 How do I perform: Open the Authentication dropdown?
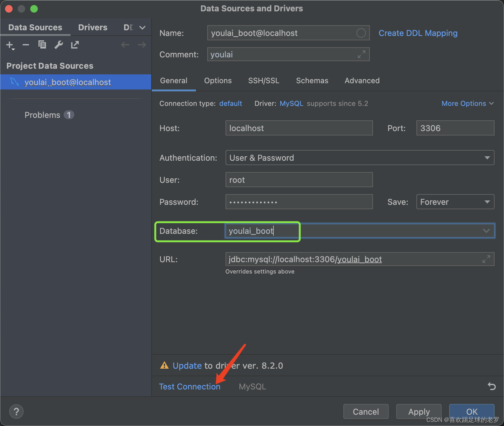360,158
